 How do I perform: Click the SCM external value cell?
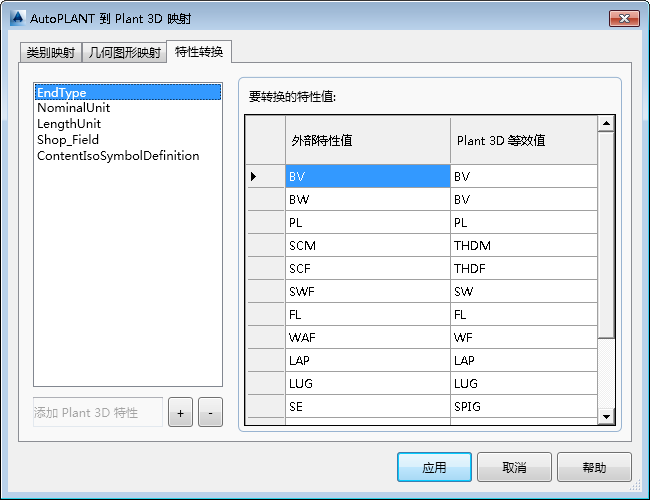368,245
